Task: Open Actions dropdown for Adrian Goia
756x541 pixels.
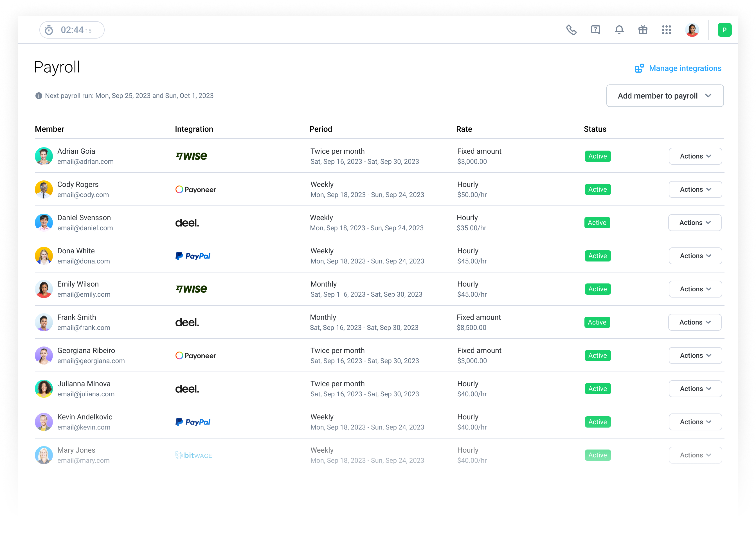Action: [x=695, y=156]
